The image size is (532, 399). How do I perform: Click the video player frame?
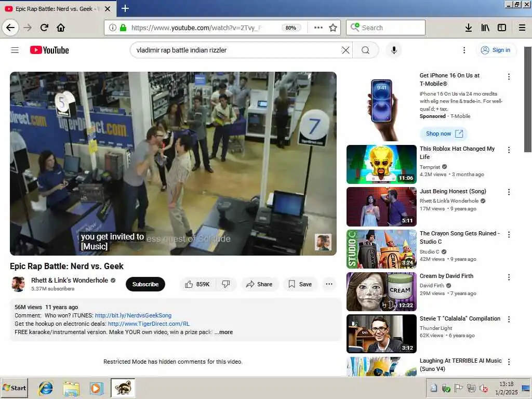[x=173, y=164]
